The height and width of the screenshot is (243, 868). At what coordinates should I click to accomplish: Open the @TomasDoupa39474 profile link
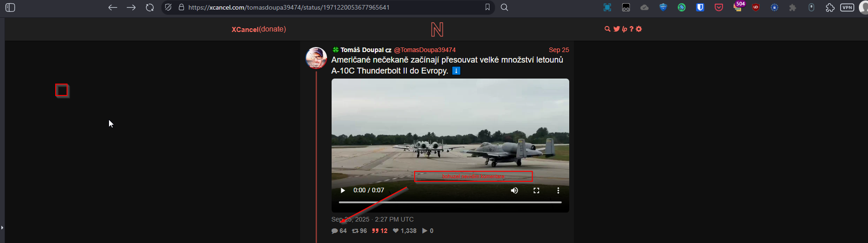coord(425,50)
